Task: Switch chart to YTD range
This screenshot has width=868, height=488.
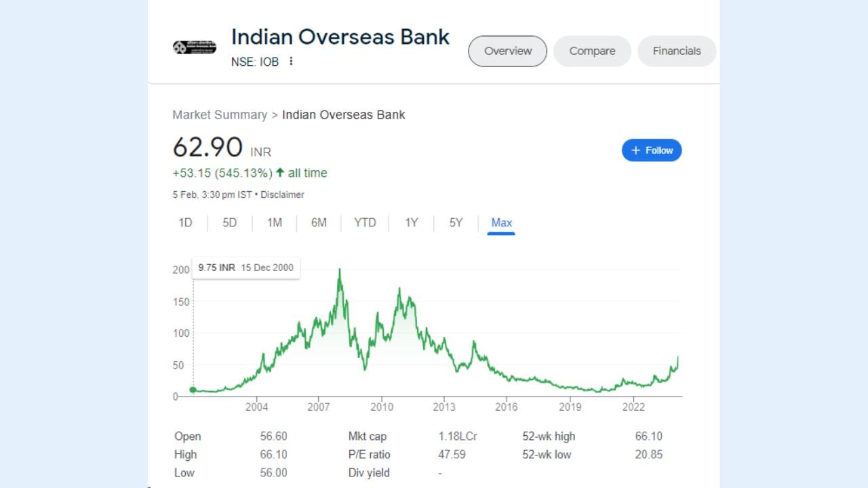Action: pyautogui.click(x=365, y=222)
